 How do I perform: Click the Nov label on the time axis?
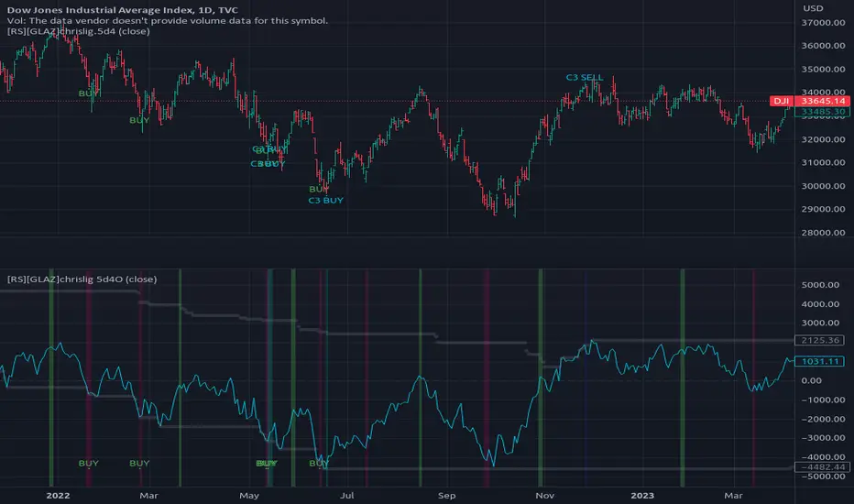pos(544,495)
